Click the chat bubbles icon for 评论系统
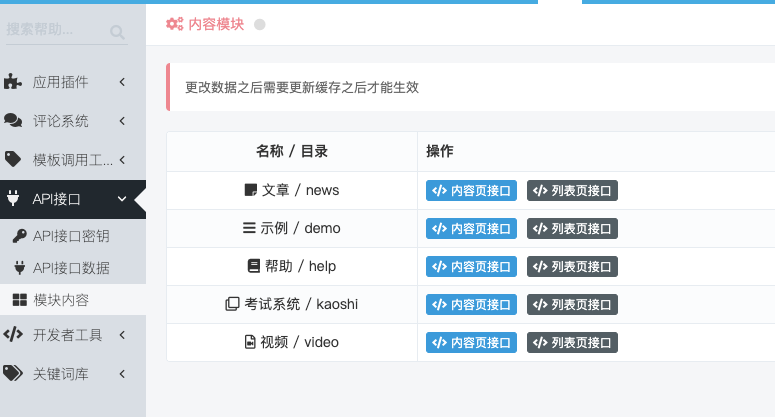775x417 pixels. click(13, 120)
